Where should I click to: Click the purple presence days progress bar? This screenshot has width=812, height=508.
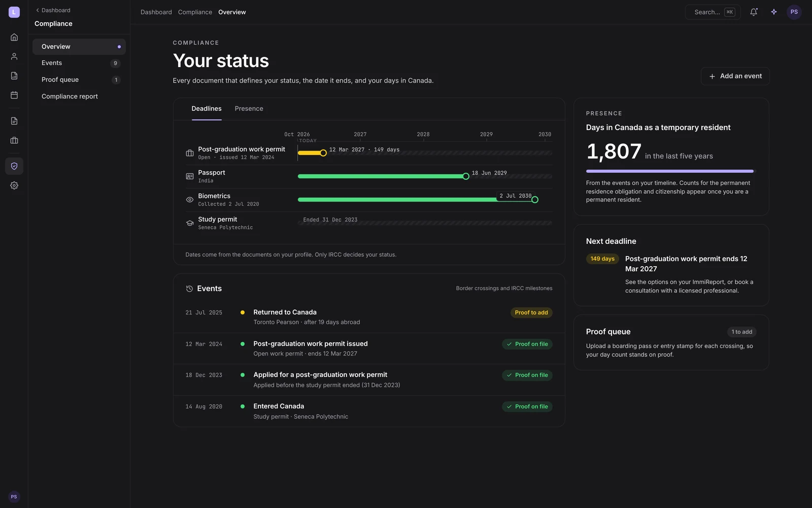pos(670,171)
